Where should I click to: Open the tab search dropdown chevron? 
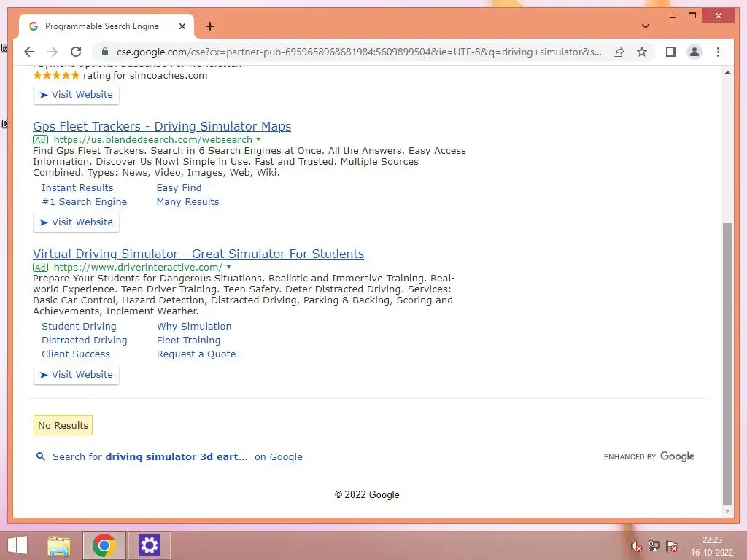646,26
